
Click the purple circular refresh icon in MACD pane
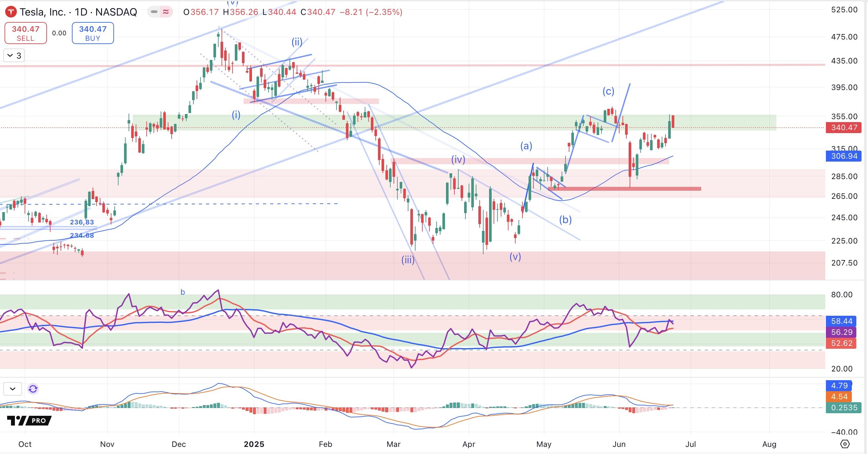coord(33,389)
